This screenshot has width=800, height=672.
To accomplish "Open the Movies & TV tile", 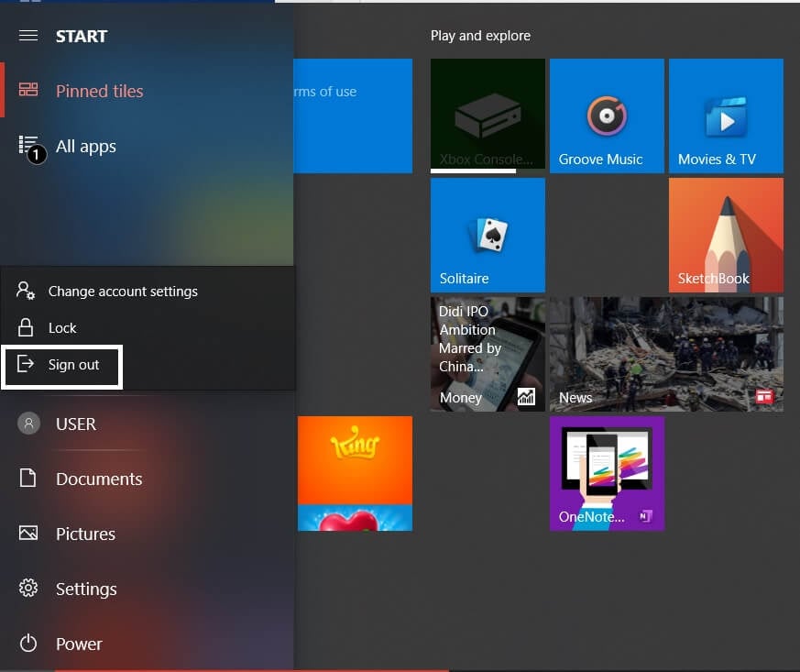I will click(x=726, y=116).
